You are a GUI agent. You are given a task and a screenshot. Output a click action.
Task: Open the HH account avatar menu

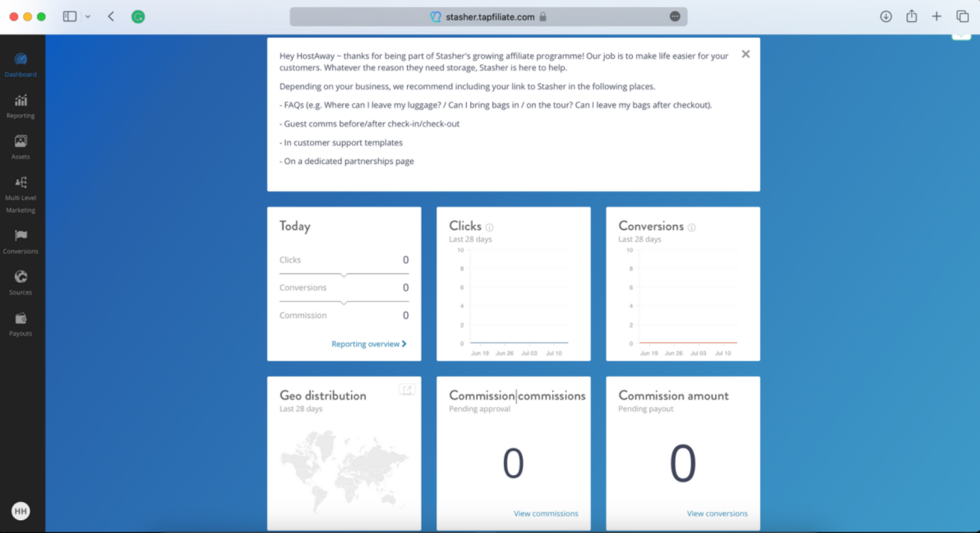[21, 511]
